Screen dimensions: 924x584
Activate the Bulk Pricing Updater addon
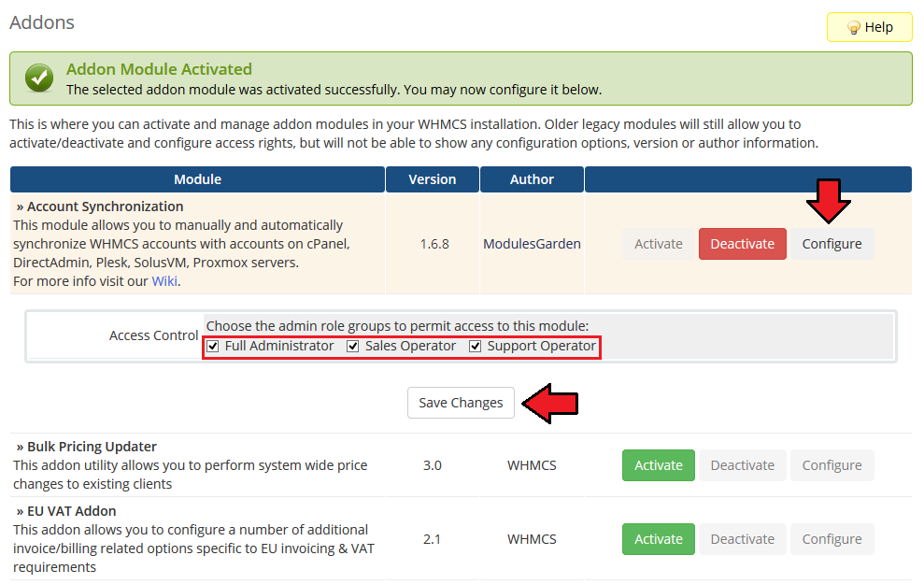(x=659, y=465)
